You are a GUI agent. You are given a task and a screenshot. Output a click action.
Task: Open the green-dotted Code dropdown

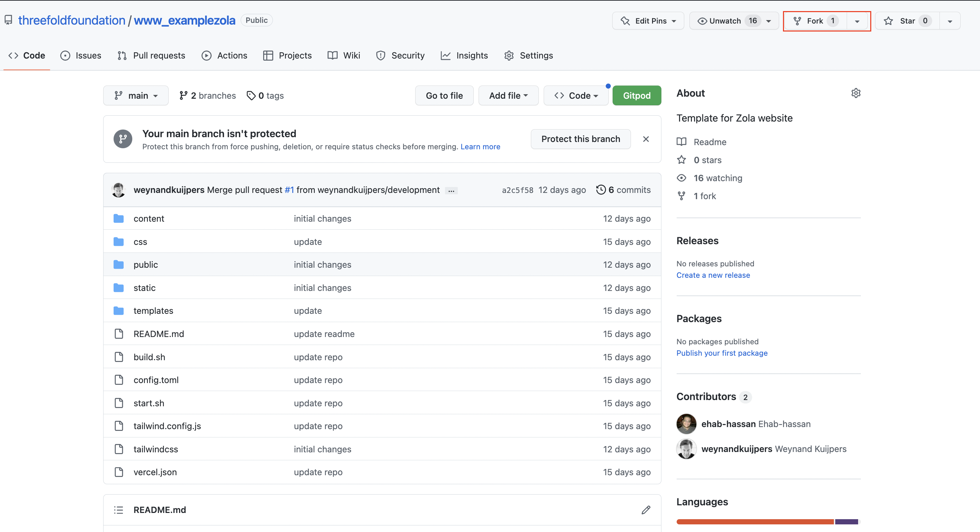(576, 96)
